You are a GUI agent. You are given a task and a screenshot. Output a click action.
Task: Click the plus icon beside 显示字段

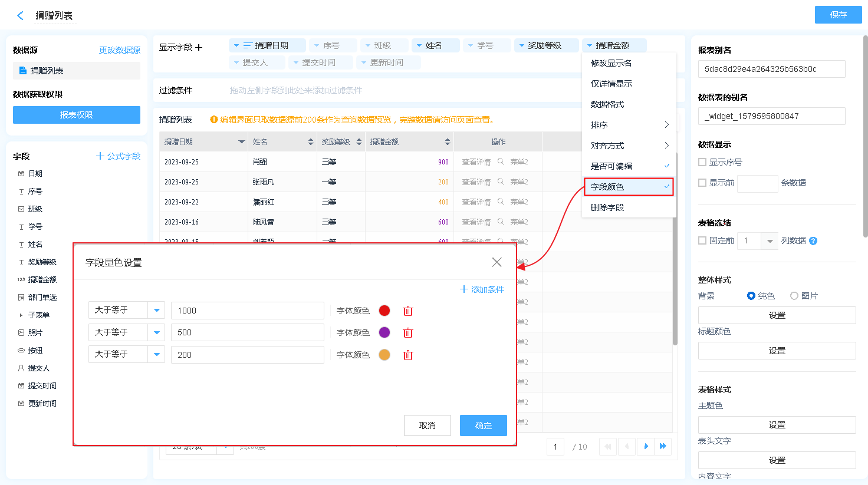point(199,47)
